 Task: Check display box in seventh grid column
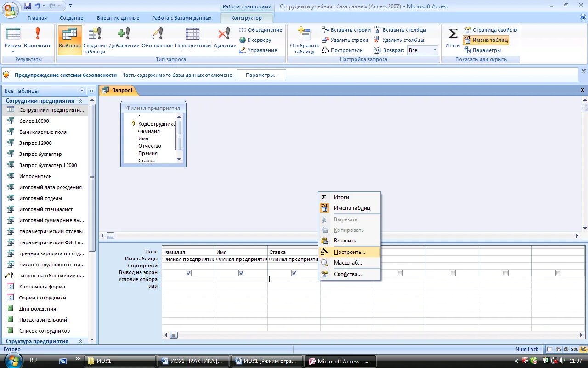coord(505,273)
